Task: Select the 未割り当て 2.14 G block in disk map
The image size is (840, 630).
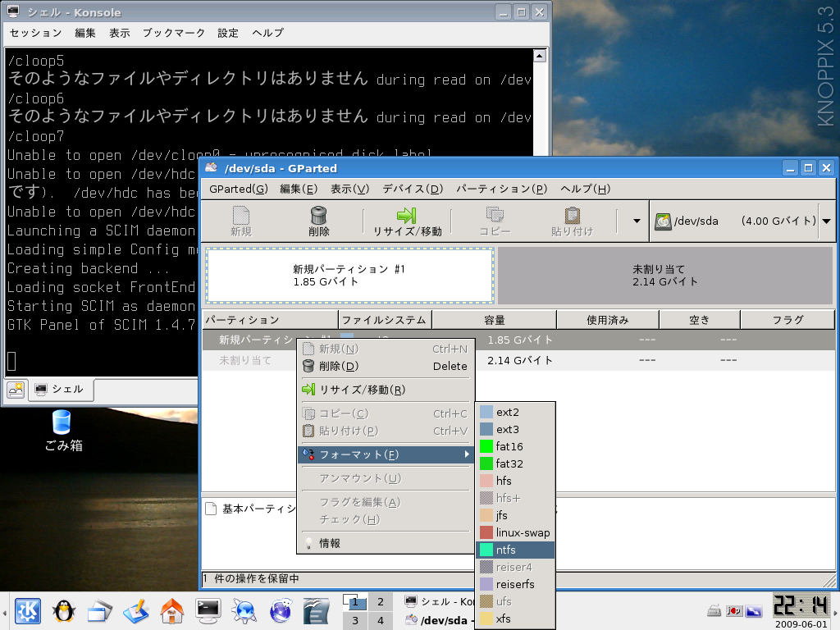Action: click(x=664, y=276)
